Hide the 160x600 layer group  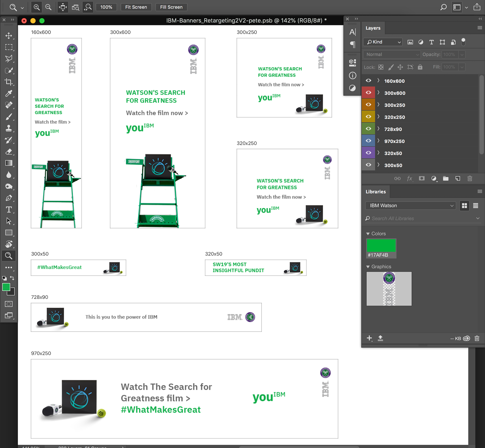369,81
